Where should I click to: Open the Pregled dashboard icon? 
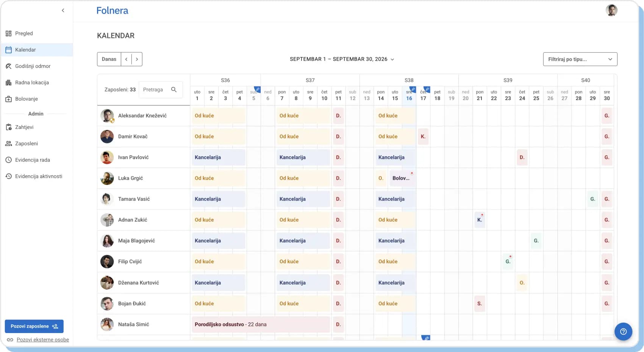tap(9, 33)
